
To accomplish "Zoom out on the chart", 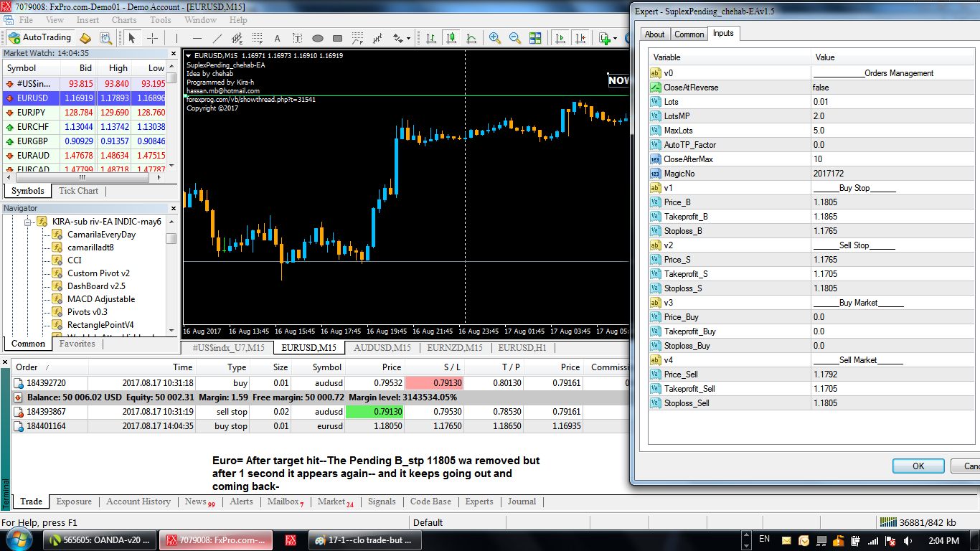I will click(x=515, y=38).
